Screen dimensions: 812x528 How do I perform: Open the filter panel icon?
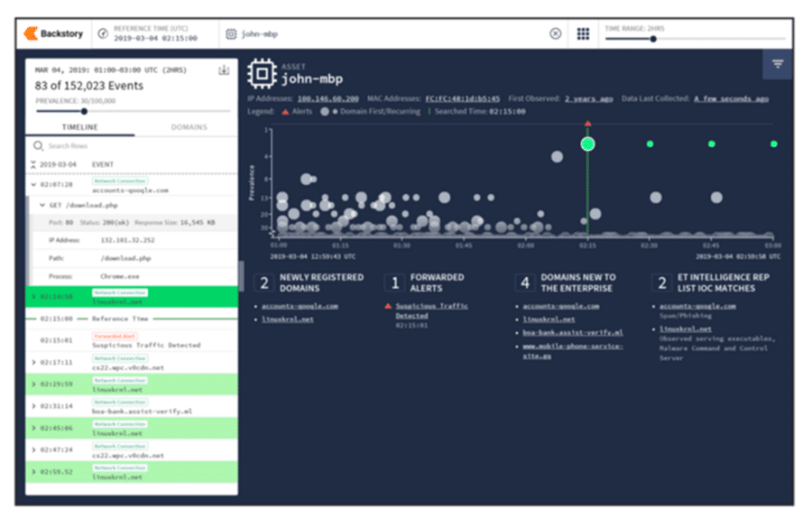[778, 64]
